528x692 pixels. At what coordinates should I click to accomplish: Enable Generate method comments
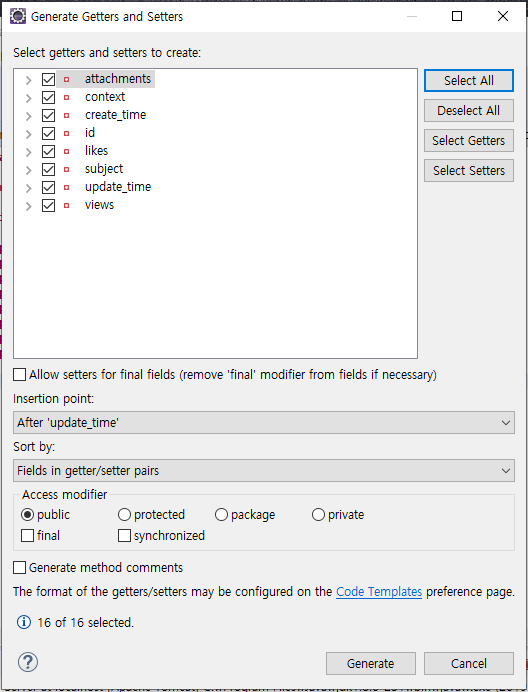click(19, 568)
